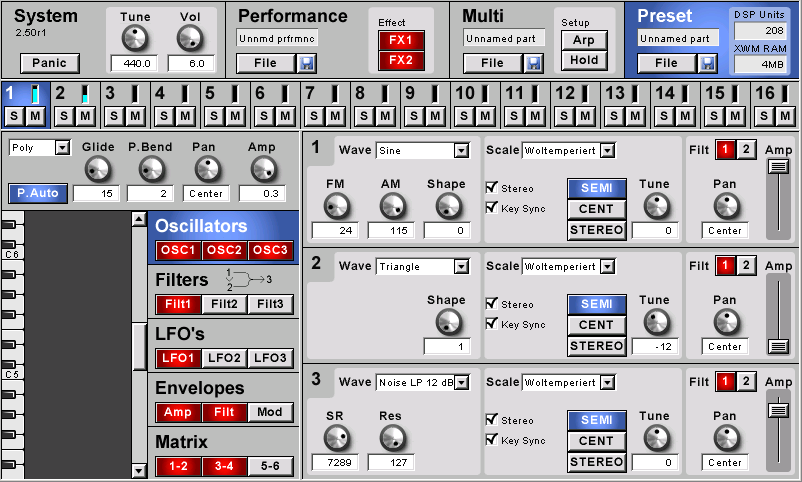Click the System Tune knob

[135, 39]
